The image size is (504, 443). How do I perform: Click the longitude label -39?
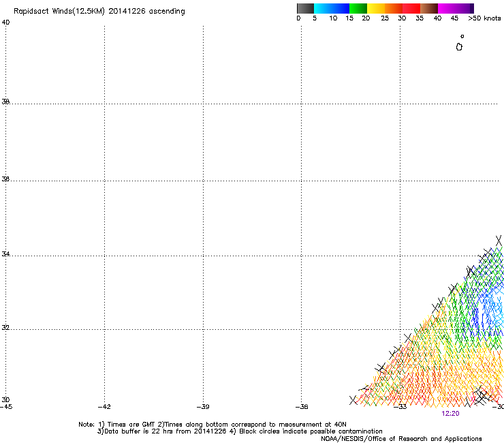(x=203, y=407)
